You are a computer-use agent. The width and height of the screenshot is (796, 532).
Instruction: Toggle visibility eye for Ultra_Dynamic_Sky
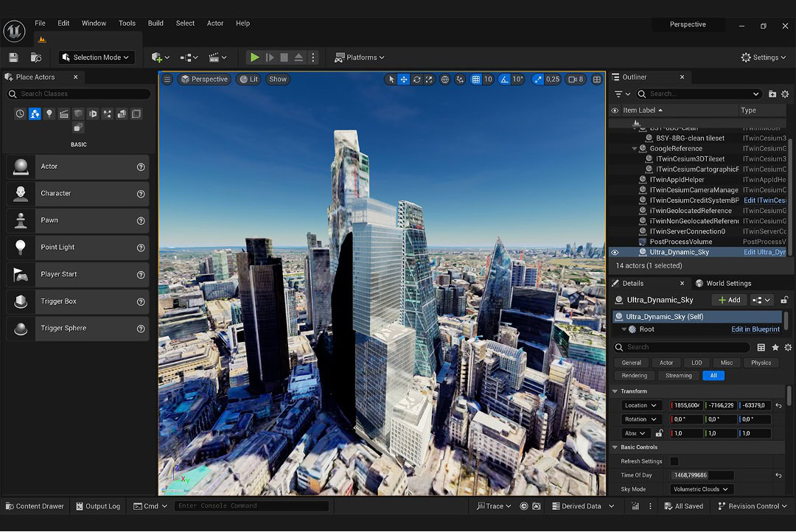pos(615,252)
